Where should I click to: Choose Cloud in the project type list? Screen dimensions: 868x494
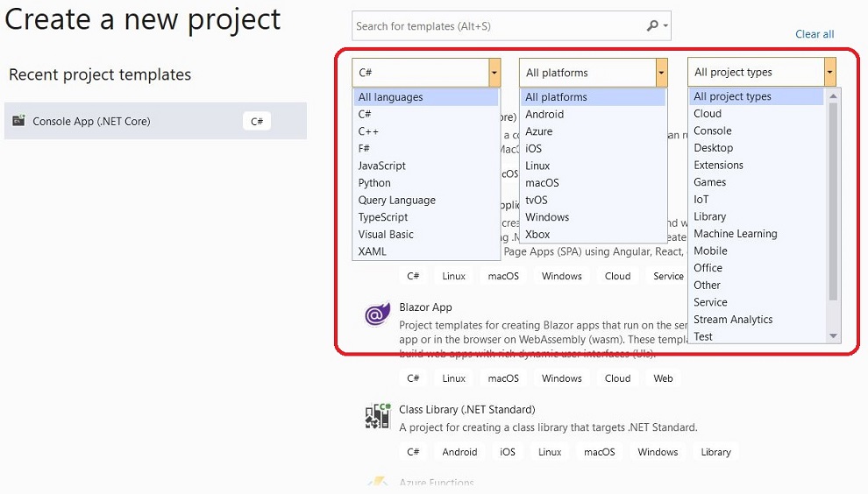tap(757, 113)
